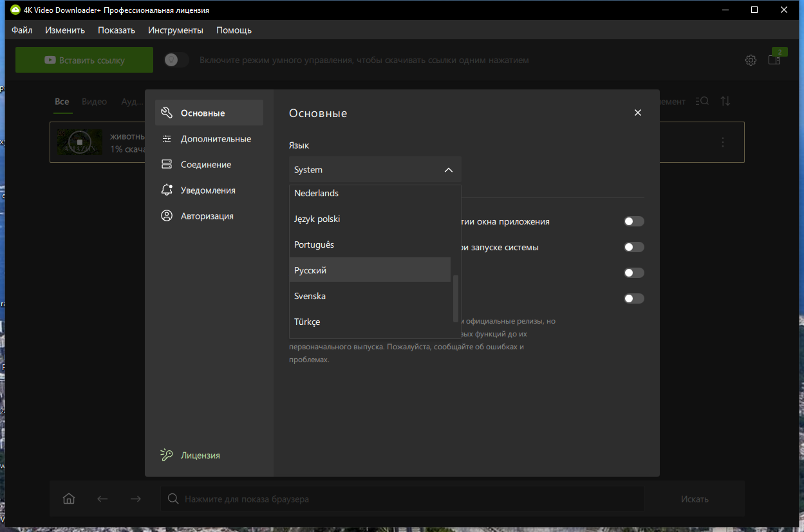Click the Вставить ссылку button

(x=84, y=60)
